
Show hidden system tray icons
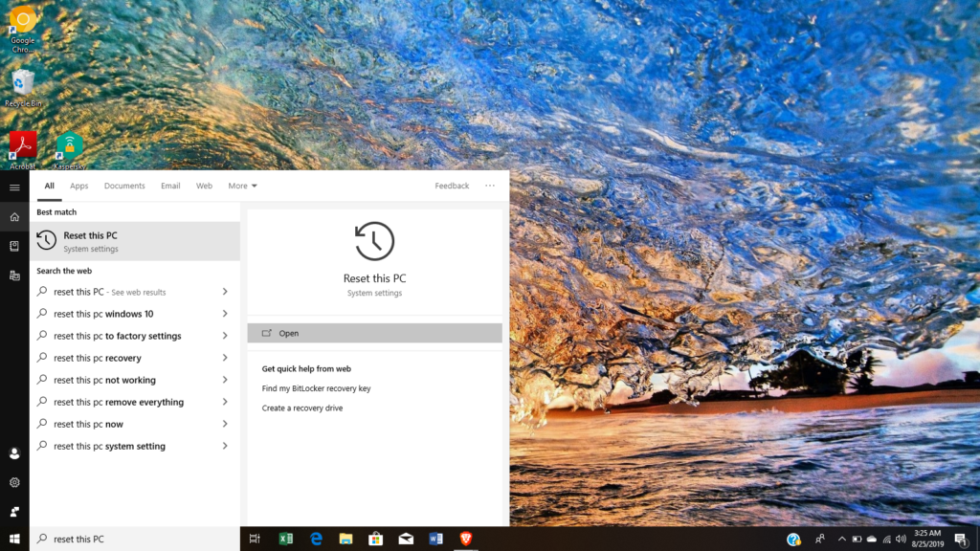(842, 540)
